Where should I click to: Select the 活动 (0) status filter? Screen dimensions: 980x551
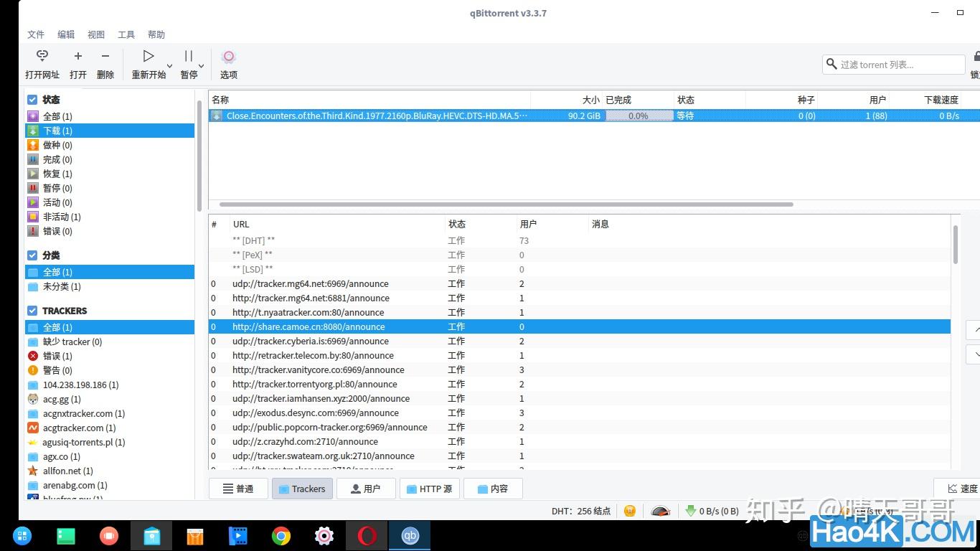tap(110, 202)
